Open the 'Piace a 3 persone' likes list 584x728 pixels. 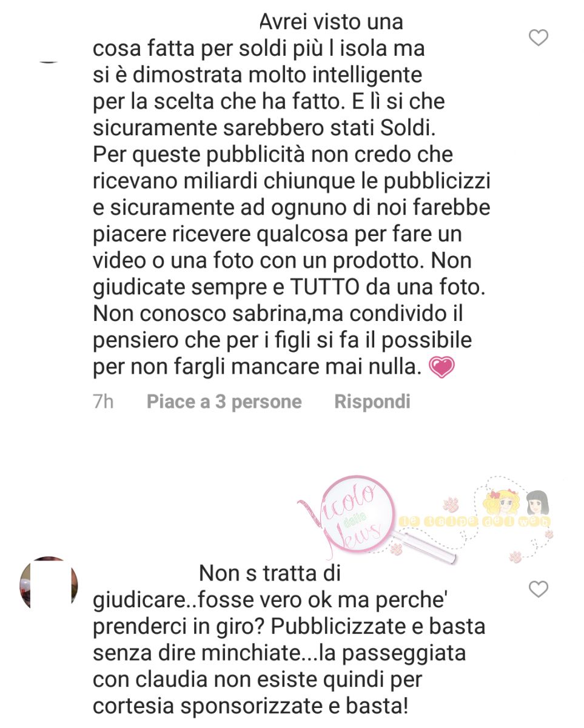tap(224, 402)
